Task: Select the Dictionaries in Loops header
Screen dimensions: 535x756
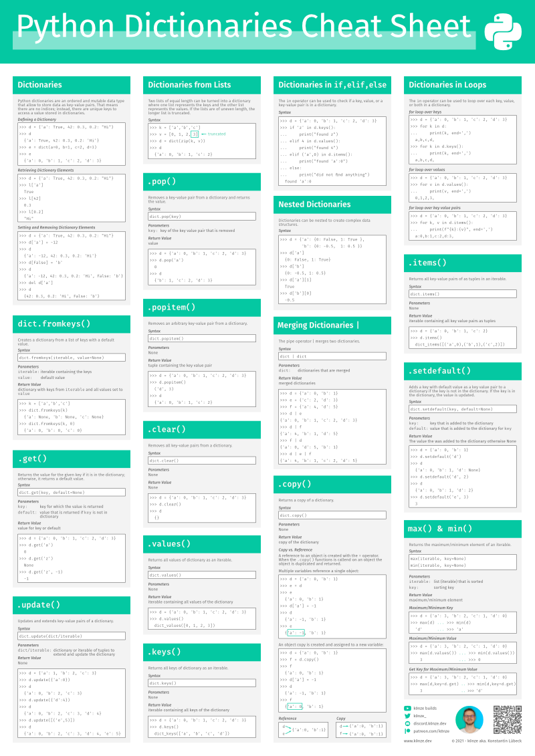Action: click(461, 85)
